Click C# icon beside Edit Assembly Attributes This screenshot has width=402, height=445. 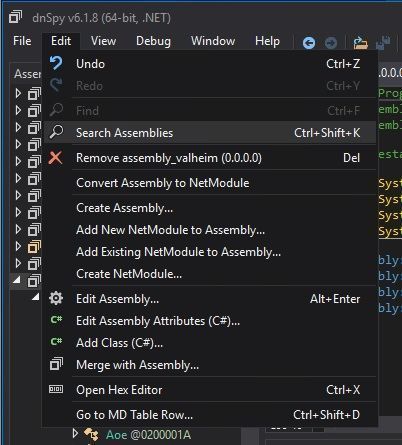coord(56,320)
